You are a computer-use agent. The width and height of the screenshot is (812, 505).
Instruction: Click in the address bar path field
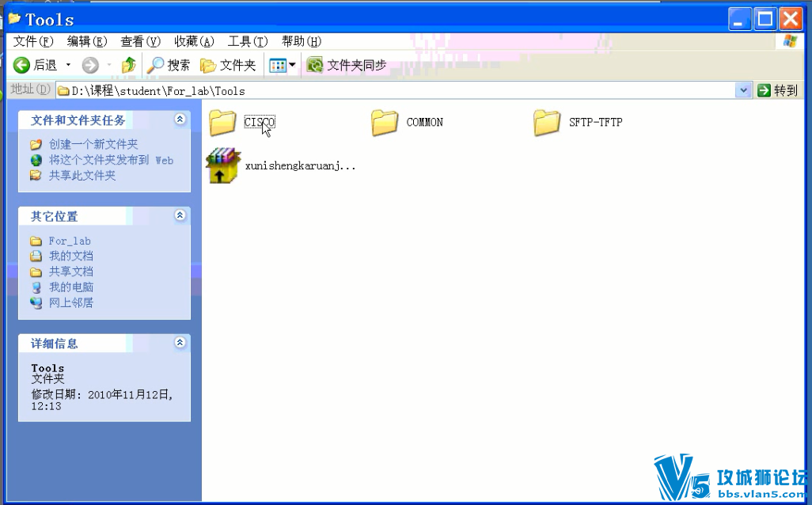396,90
